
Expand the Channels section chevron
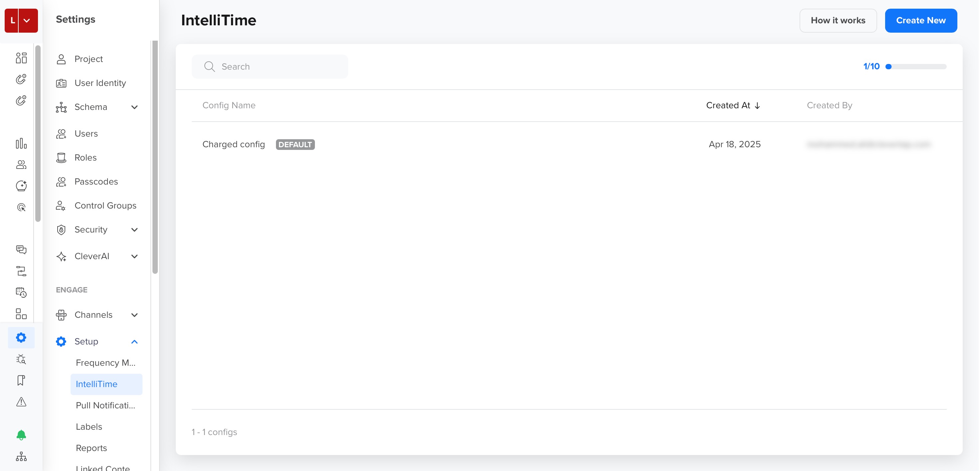tap(134, 315)
